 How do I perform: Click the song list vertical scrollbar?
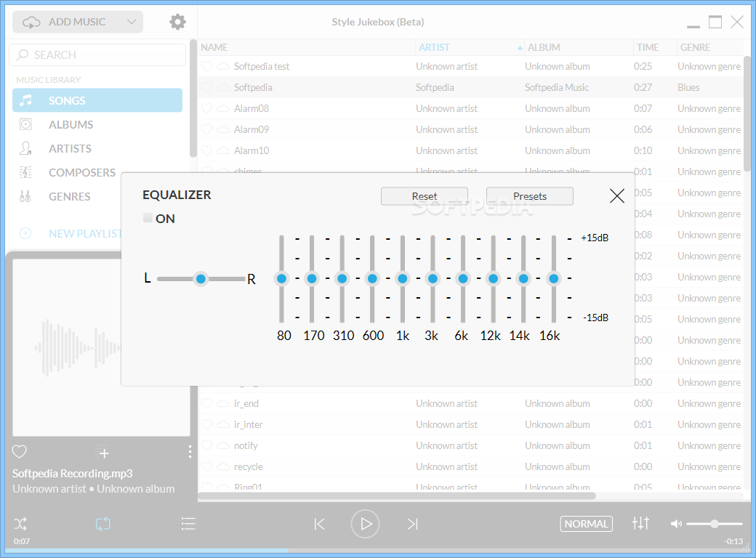click(747, 114)
